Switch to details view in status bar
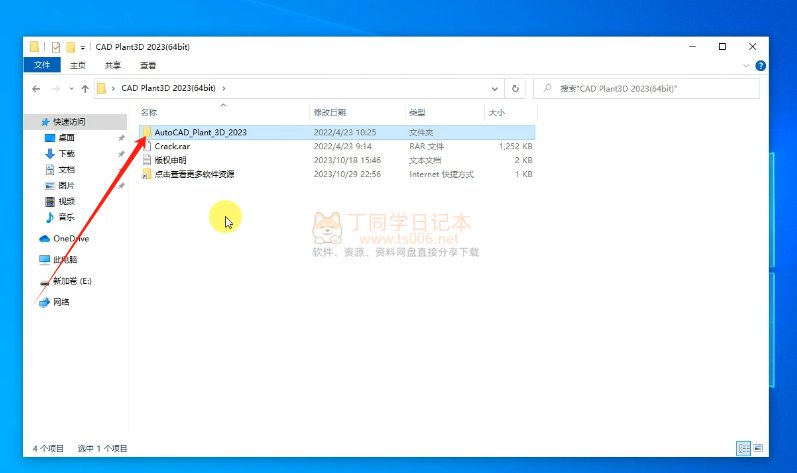This screenshot has height=473, width=797. (x=743, y=448)
